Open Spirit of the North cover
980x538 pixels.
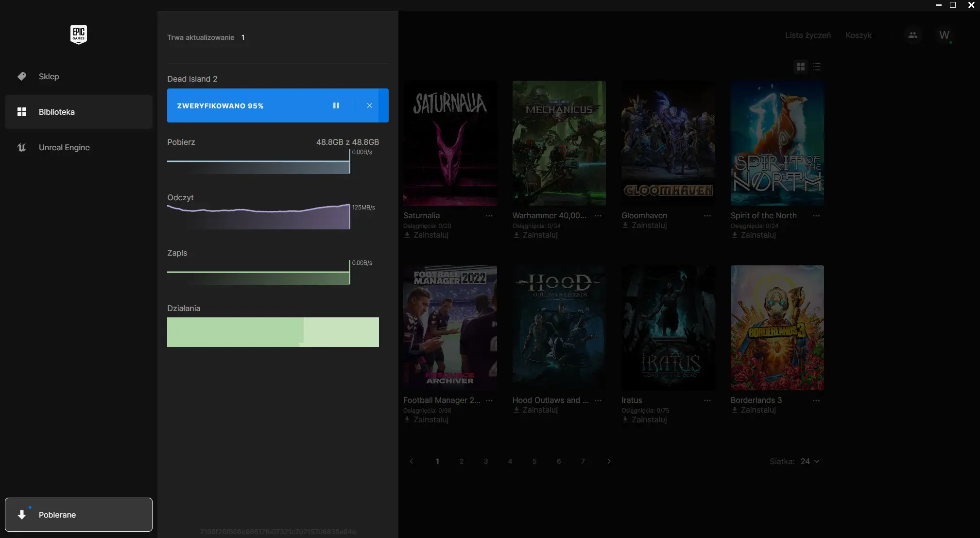pyautogui.click(x=777, y=143)
